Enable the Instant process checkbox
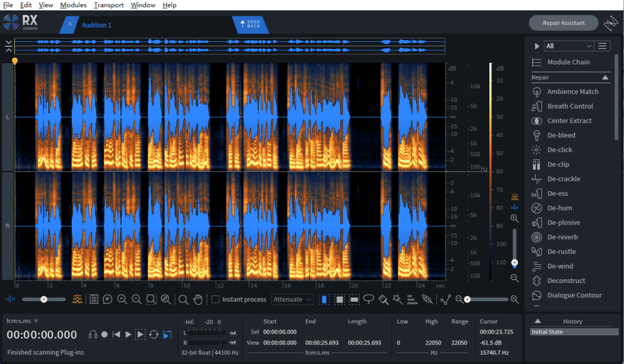This screenshot has height=364, width=624. [x=215, y=299]
